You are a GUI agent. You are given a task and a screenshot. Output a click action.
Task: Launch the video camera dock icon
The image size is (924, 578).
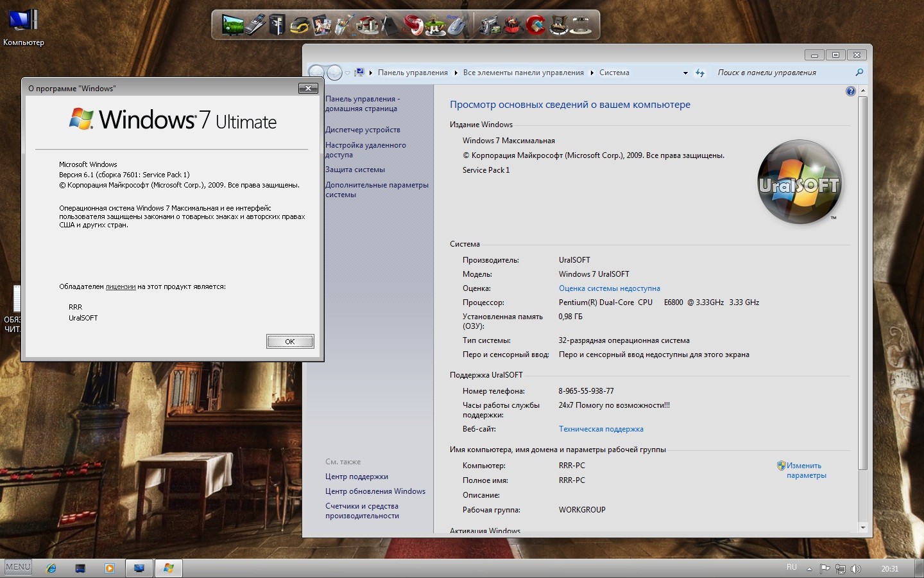pos(490,25)
